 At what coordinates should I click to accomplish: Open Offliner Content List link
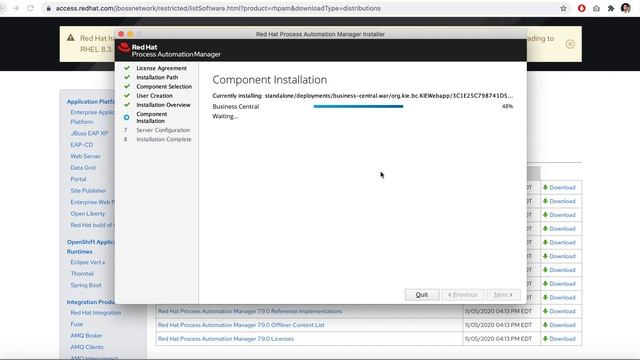click(241, 325)
